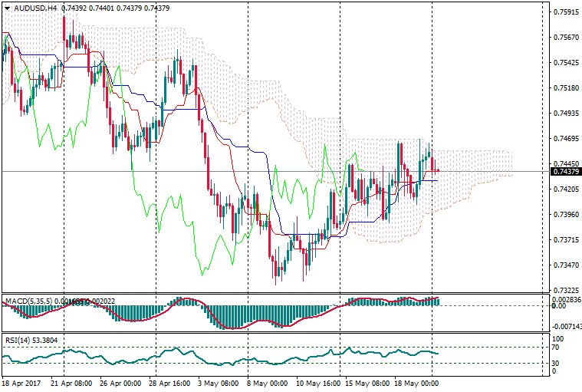This screenshot has width=582, height=392.
Task: Click the 0.75180 price axis label
Action: click(x=565, y=88)
